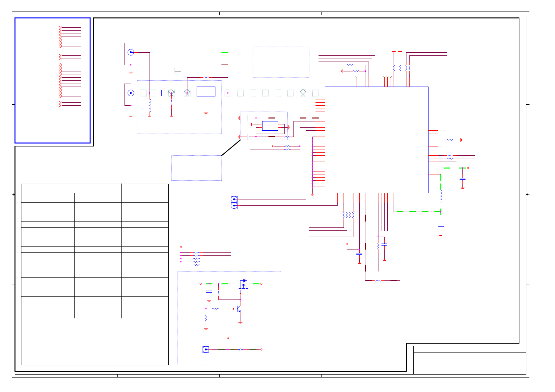555x392 pixels.
Task: Select the series capacitor in the RF input line
Action: pyautogui.click(x=161, y=93)
